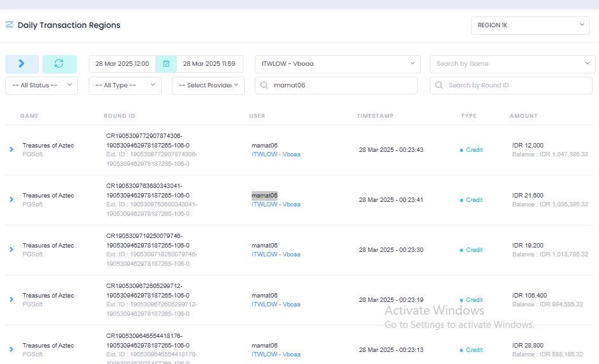Open the Search by Game dropdown
This screenshot has height=364, width=599.
[x=512, y=64]
